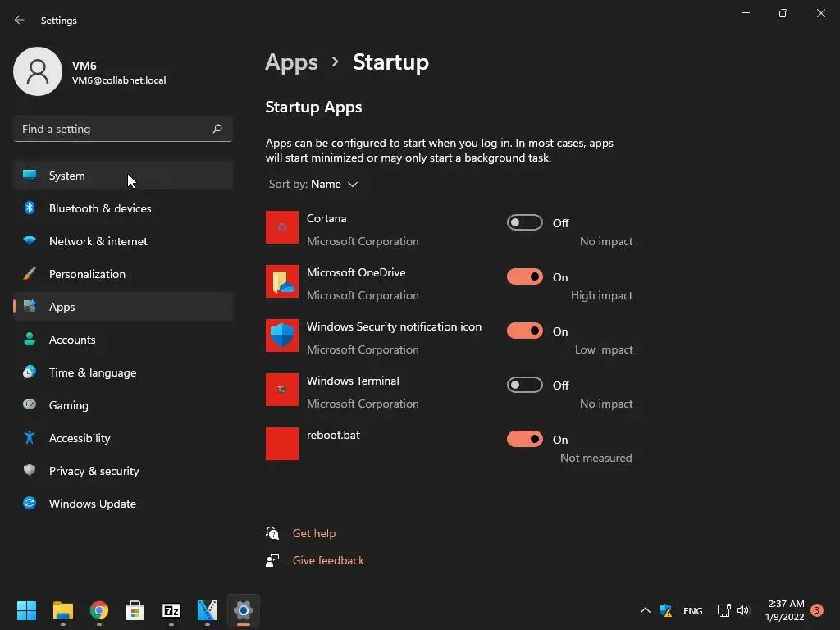Click the Low impact label
Screen dimensions: 840x630
click(604, 349)
